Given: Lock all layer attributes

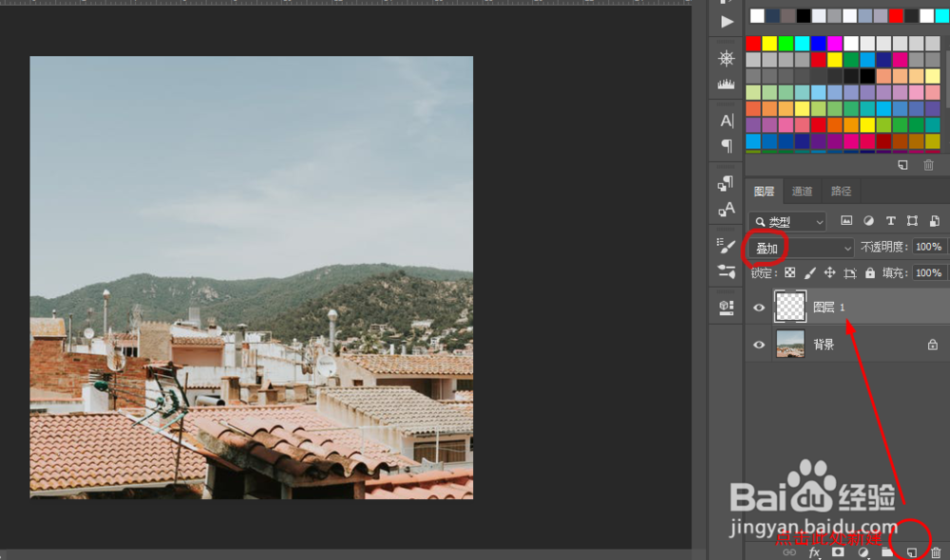Looking at the screenshot, I should [x=870, y=273].
